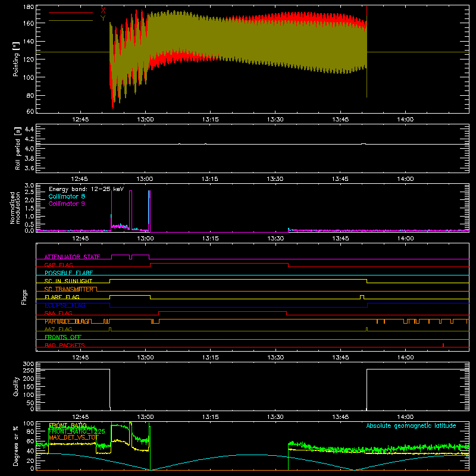Click the red X legend line sample
The image size is (476, 476).
[71, 12]
